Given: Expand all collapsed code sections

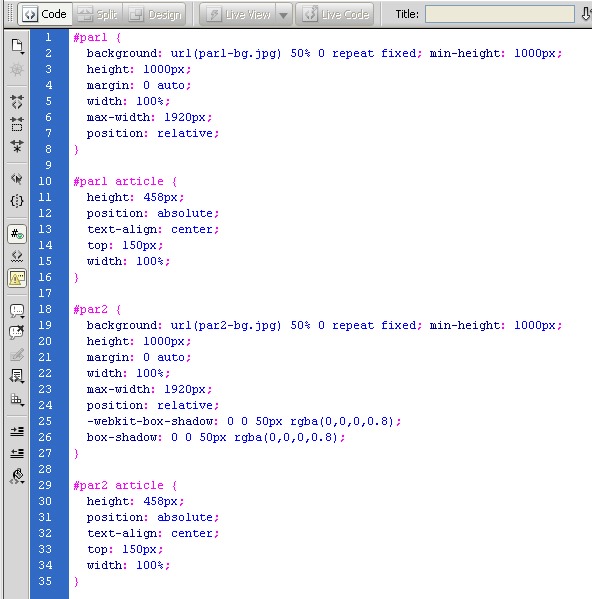Looking at the screenshot, I should tap(17, 146).
